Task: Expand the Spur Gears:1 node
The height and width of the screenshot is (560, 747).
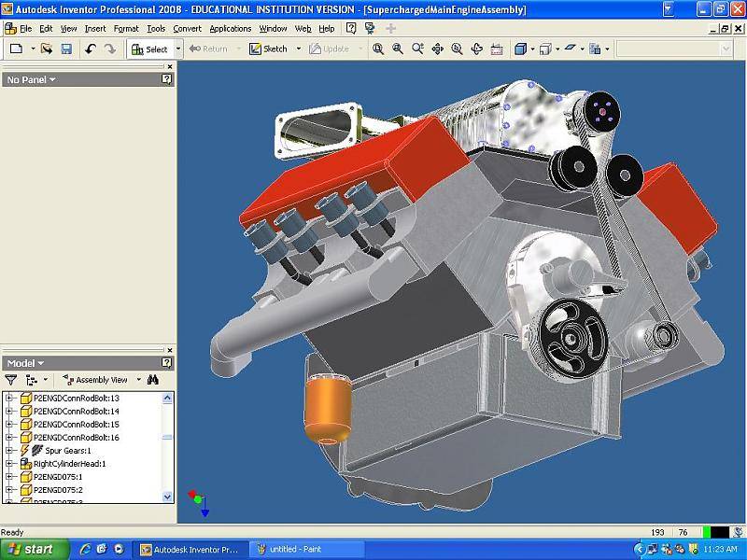Action: pyautogui.click(x=8, y=451)
